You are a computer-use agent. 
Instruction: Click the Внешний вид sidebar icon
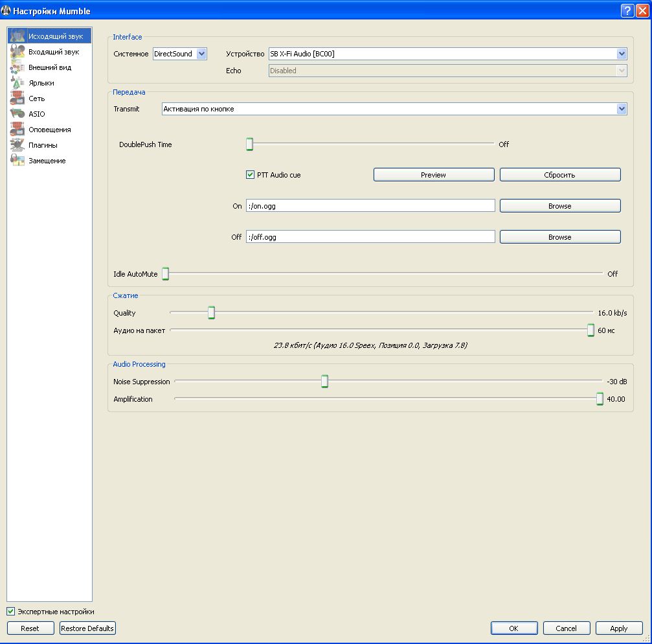coord(17,68)
